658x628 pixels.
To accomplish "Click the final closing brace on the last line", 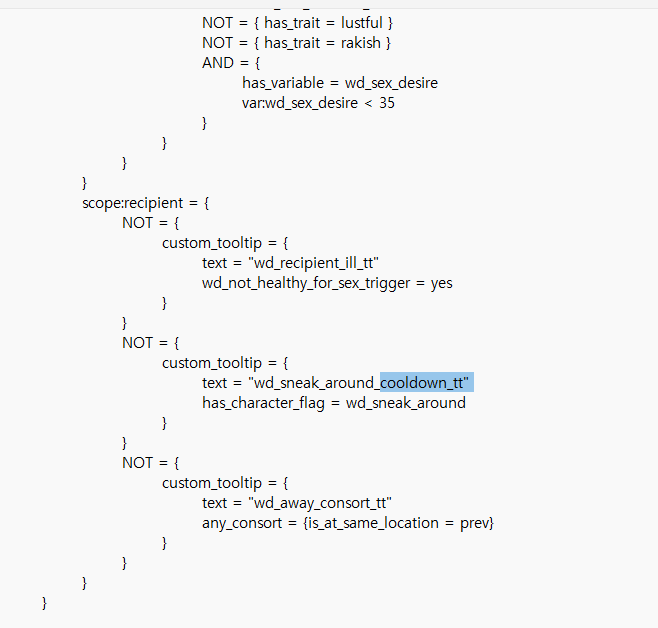I will click(x=44, y=603).
